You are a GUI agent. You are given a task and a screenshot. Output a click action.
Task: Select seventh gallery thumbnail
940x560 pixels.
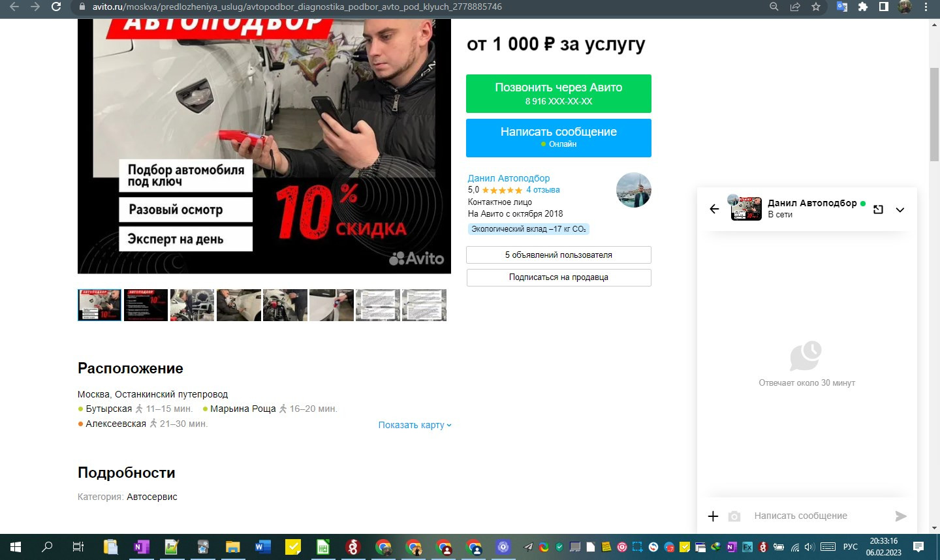pyautogui.click(x=377, y=305)
